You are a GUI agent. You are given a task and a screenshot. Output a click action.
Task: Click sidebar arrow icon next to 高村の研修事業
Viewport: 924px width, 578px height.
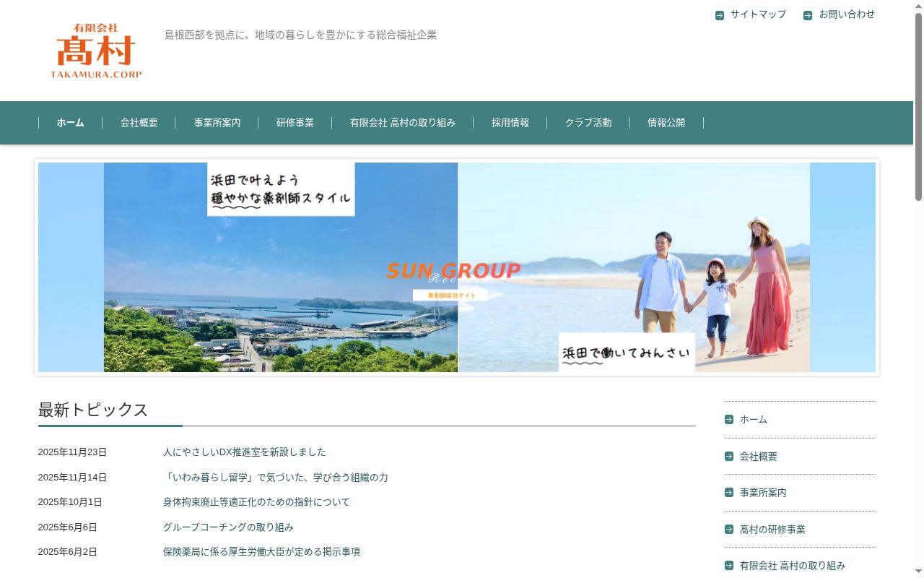click(729, 529)
